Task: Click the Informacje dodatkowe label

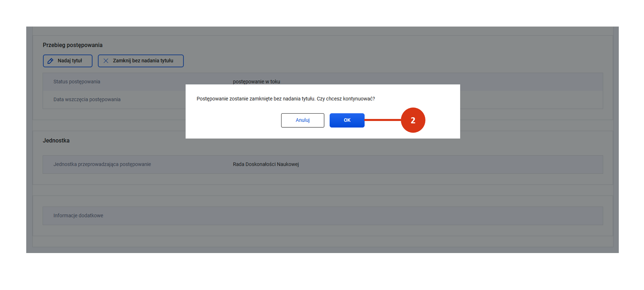Action: [x=78, y=216]
